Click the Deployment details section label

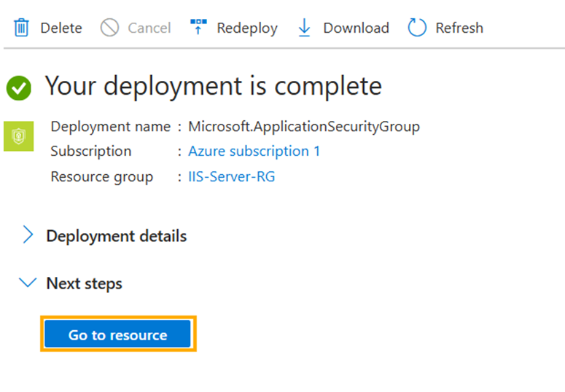[x=116, y=236]
